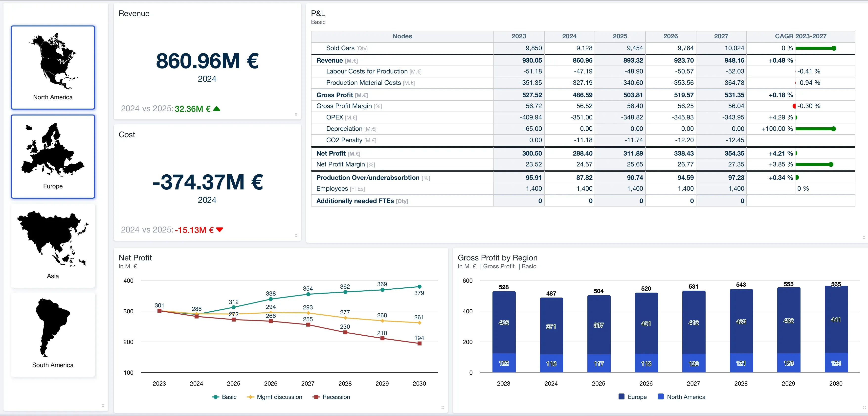Click the Depreciation CAGR green progress bar

(815, 129)
